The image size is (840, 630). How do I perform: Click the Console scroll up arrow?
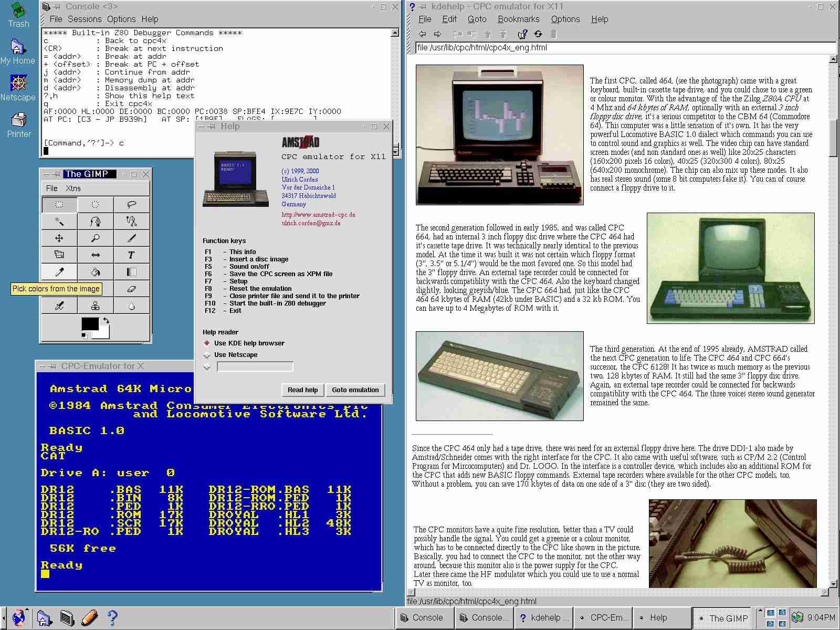click(x=395, y=33)
